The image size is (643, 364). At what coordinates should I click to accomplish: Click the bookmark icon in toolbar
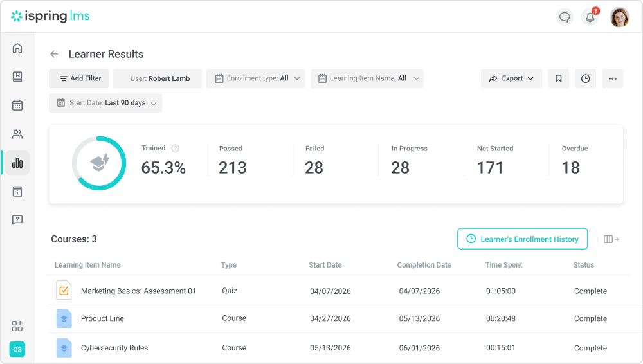[x=559, y=78]
